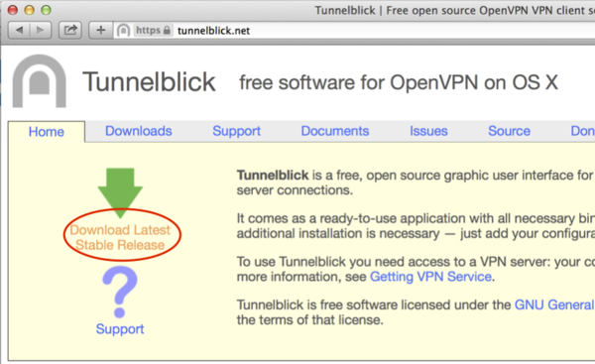
Task: Close the browser window with the red button
Action: pyautogui.click(x=13, y=10)
